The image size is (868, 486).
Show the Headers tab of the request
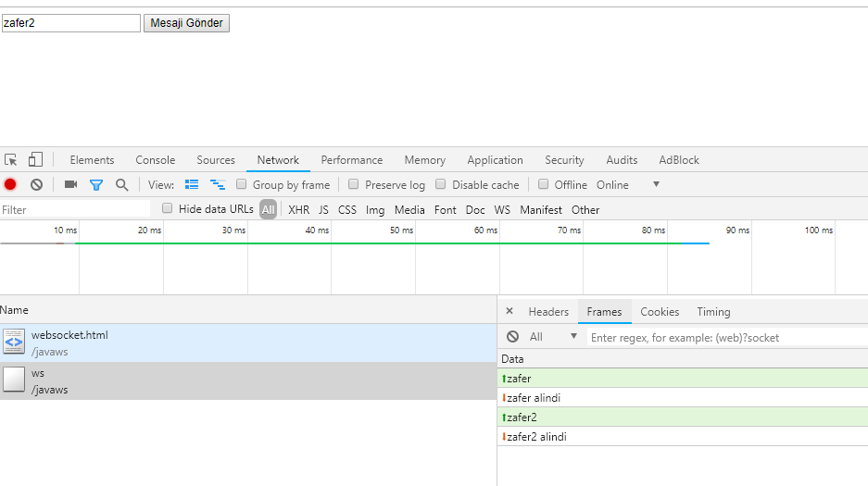click(x=548, y=312)
